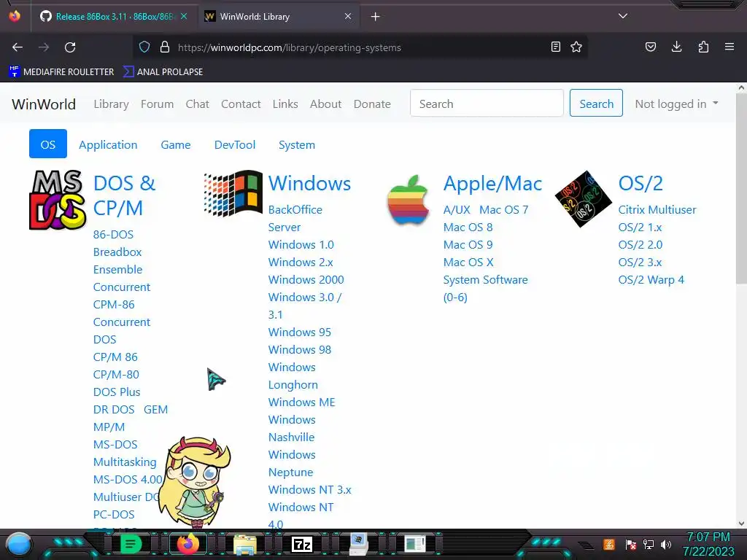Open the Donate nav link
This screenshot has width=747, height=560.
[372, 104]
